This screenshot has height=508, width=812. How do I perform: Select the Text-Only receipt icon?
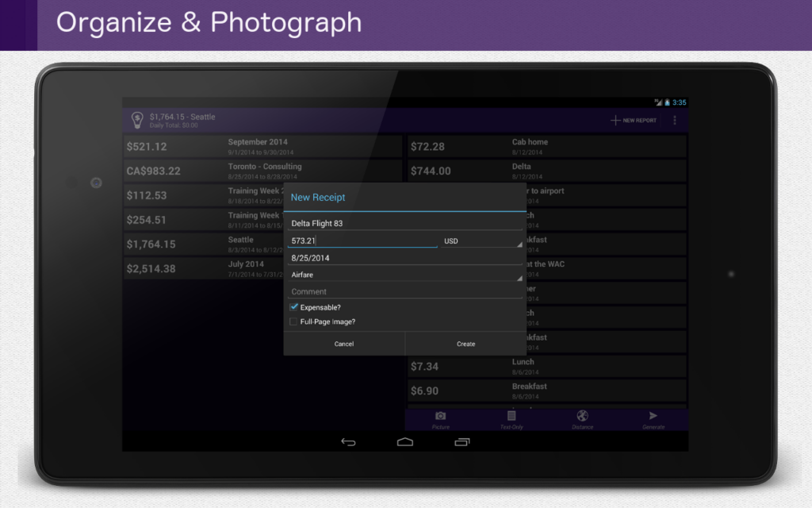(511, 416)
